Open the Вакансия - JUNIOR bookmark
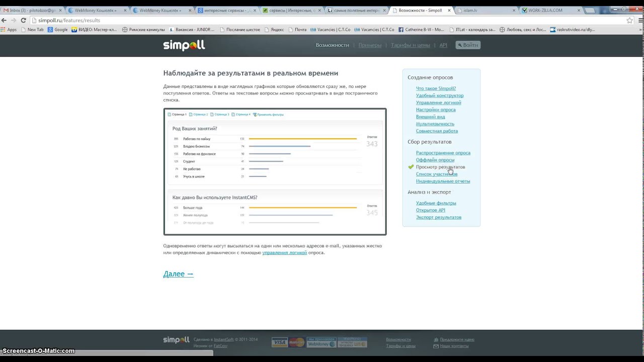 coord(192,30)
